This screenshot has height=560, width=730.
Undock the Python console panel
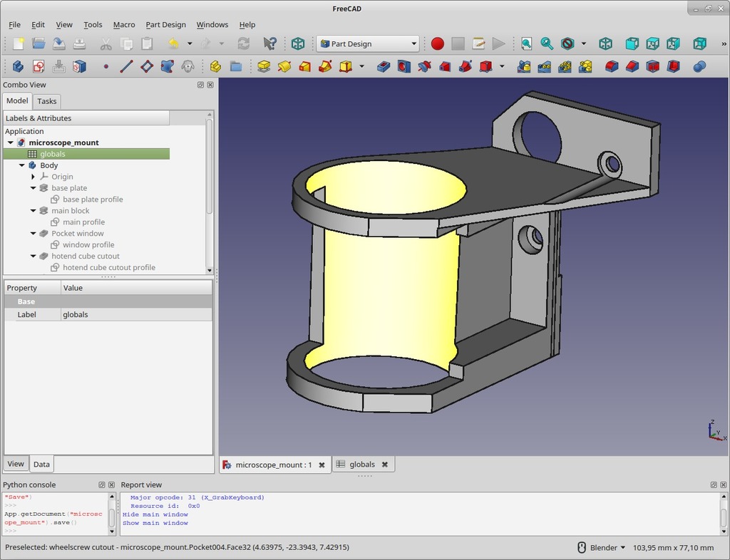(101, 484)
